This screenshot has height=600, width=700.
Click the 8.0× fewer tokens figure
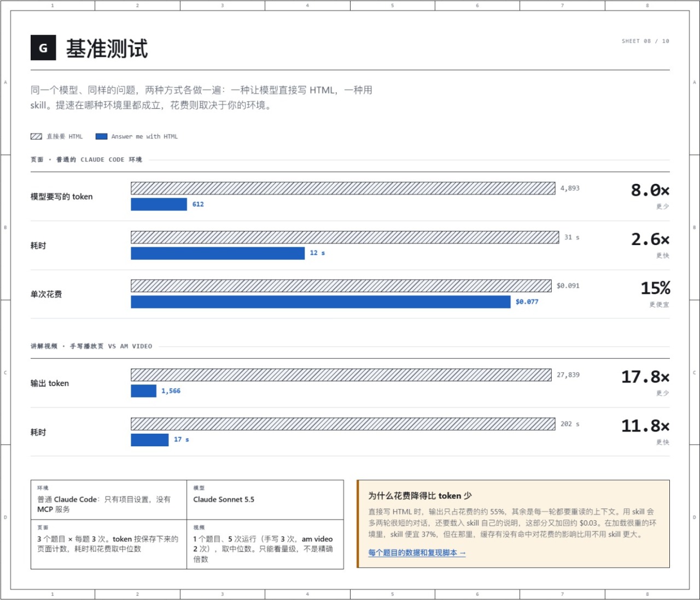(650, 190)
